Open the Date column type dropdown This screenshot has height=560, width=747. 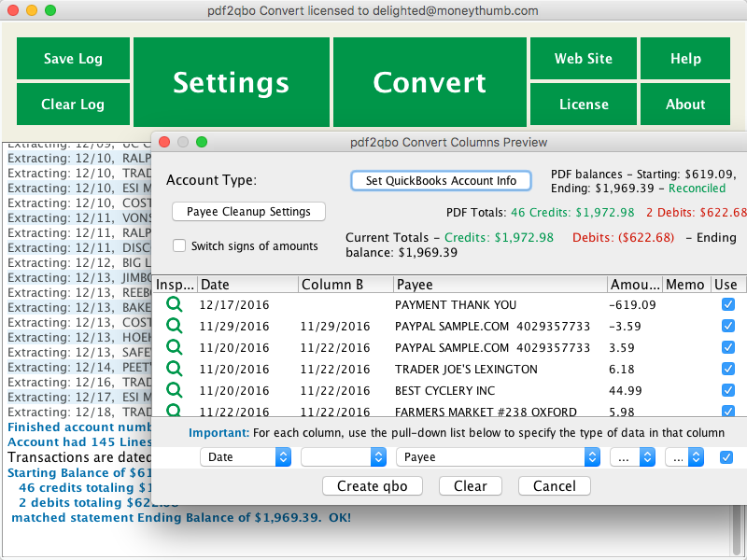246,457
